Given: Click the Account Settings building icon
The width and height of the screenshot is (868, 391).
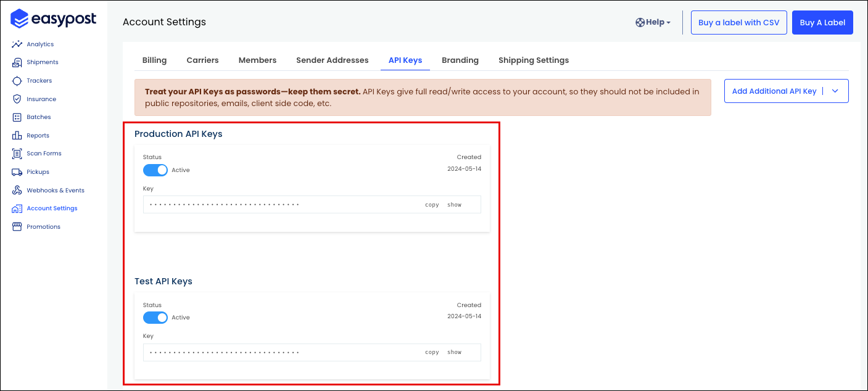Looking at the screenshot, I should pyautogui.click(x=17, y=208).
